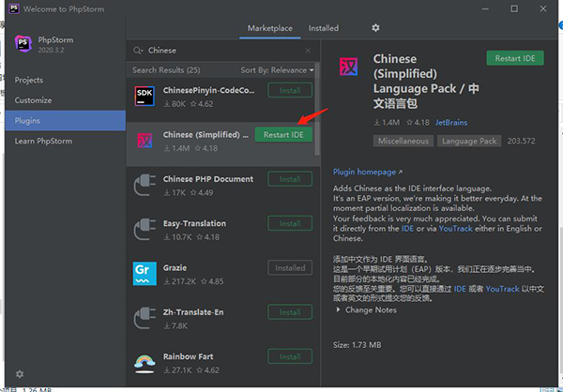Install the Rainbow Fart plugin

pyautogui.click(x=290, y=356)
